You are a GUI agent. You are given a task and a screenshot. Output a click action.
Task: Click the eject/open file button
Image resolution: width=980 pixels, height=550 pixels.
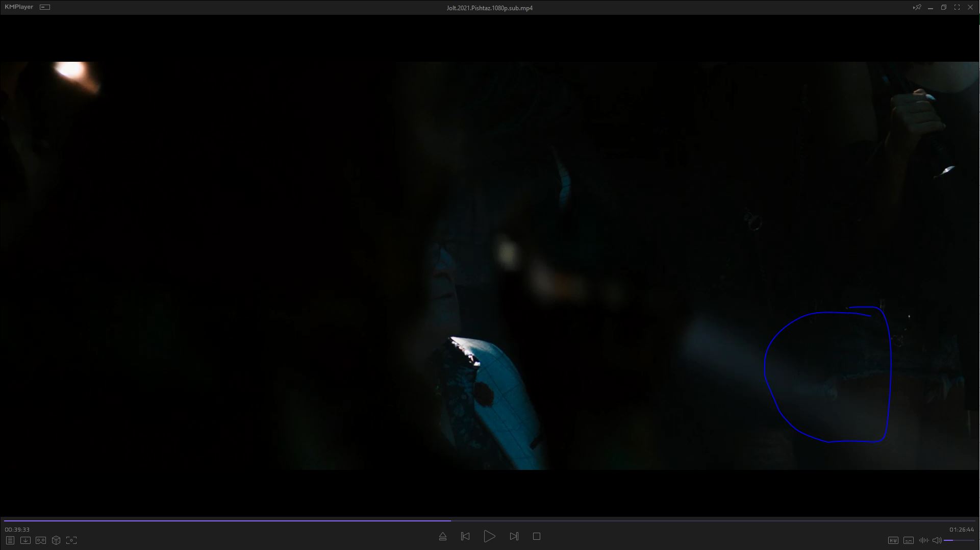[442, 536]
